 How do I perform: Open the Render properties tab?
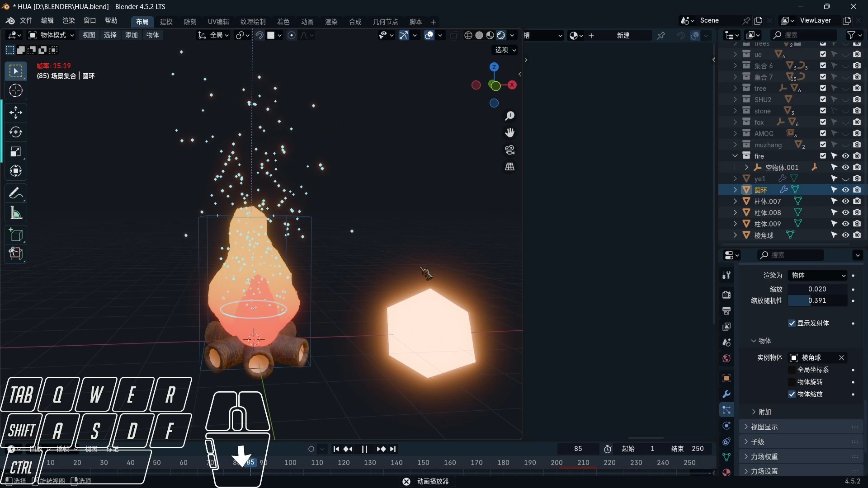click(x=726, y=295)
